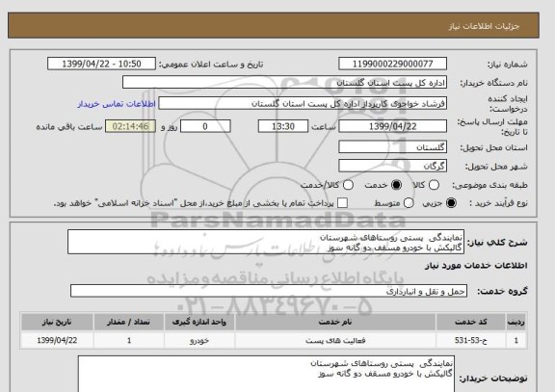Select the کالا radio button
The height and width of the screenshot is (392, 555).
(x=434, y=185)
